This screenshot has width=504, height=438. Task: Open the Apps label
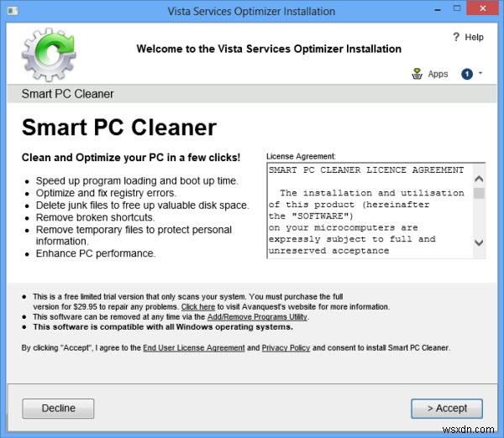coord(438,74)
